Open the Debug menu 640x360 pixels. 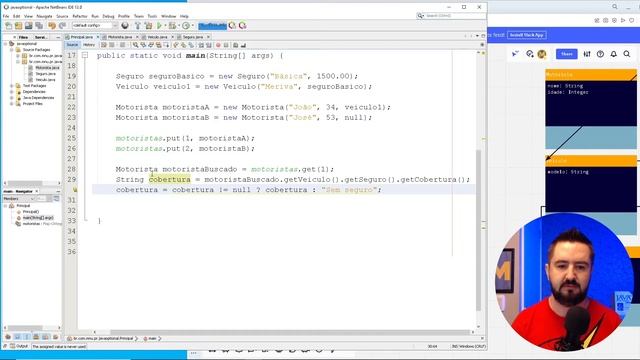pos(108,16)
